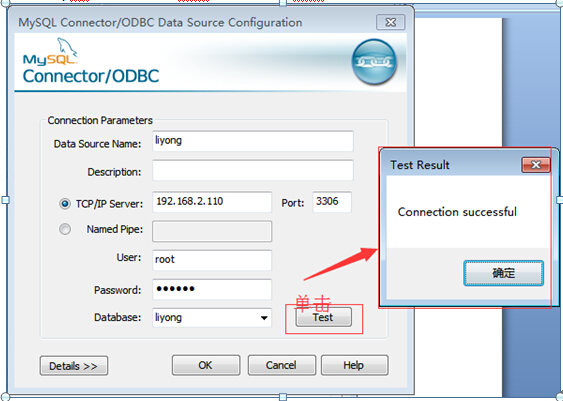Screen dimensions: 563x401
Task: Close the Test Result dialog
Action: click(536, 165)
